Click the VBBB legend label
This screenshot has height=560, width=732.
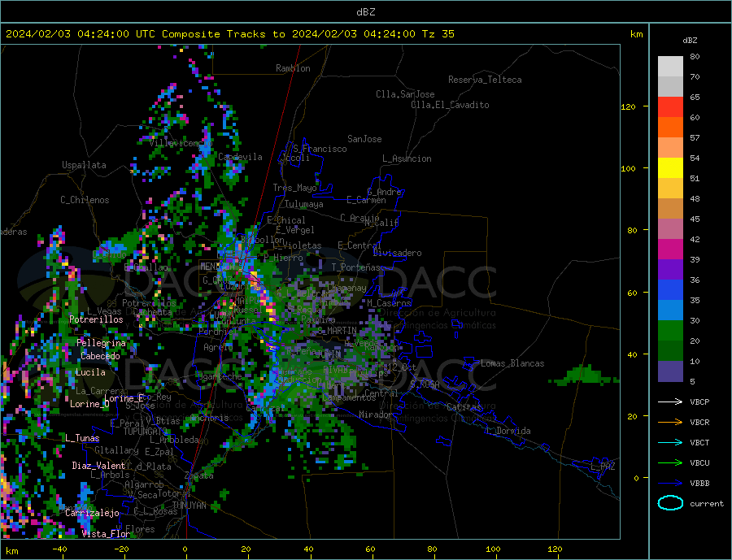(x=699, y=483)
